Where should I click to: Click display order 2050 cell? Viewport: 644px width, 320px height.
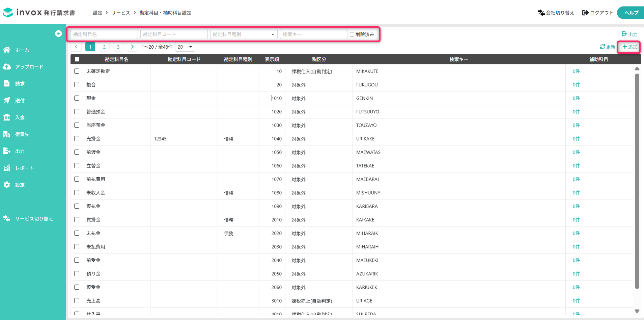(277, 274)
